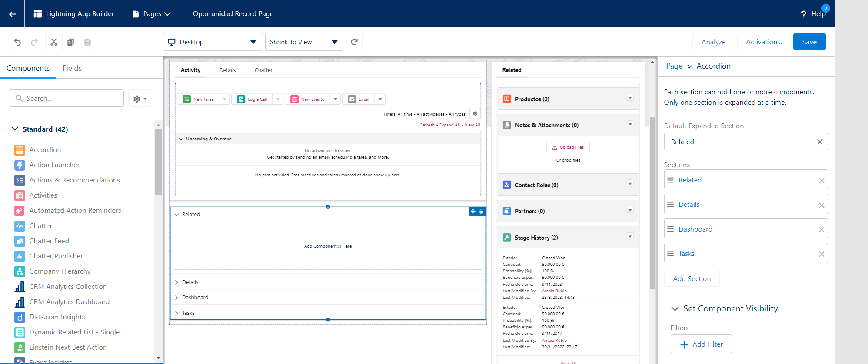Select the Actions & Recommendations icon

(x=20, y=180)
